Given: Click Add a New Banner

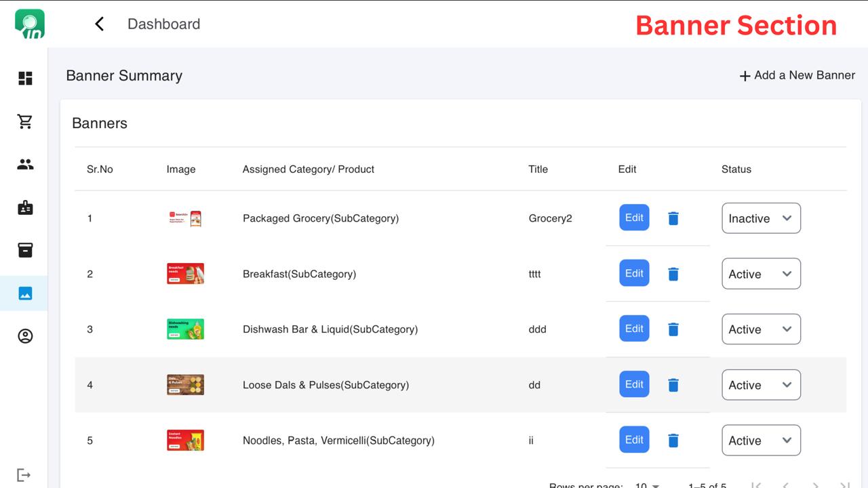Looking at the screenshot, I should [797, 75].
